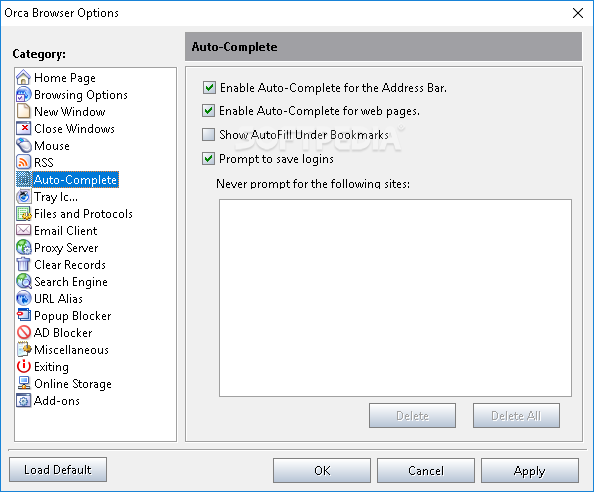Viewport: 594px width, 492px height.
Task: Open Miscellaneous settings
Action: click(x=71, y=350)
